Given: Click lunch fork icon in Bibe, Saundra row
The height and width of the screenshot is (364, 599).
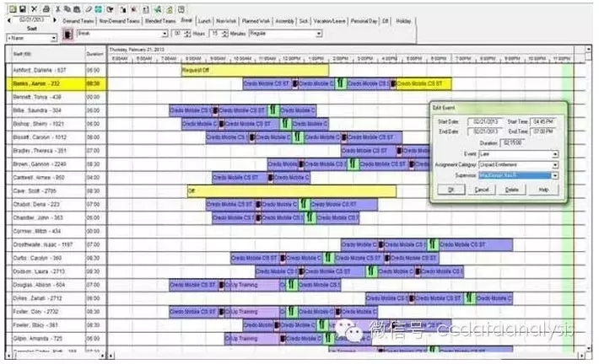Looking at the screenshot, I should 273,110.
